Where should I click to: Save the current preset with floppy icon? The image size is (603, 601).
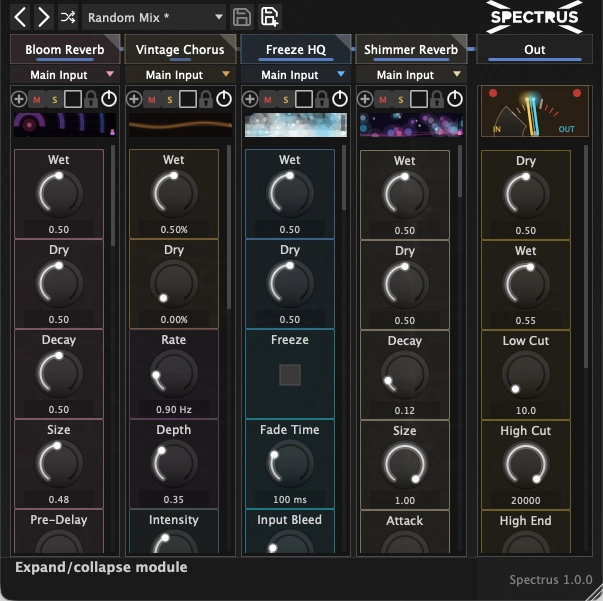[x=242, y=17]
